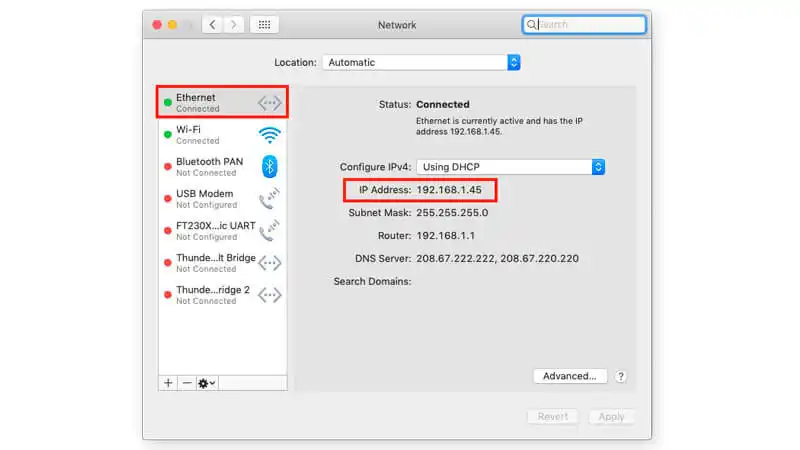Click the Thunderbolt Bridge arrow icon
The height and width of the screenshot is (450, 800).
click(269, 263)
